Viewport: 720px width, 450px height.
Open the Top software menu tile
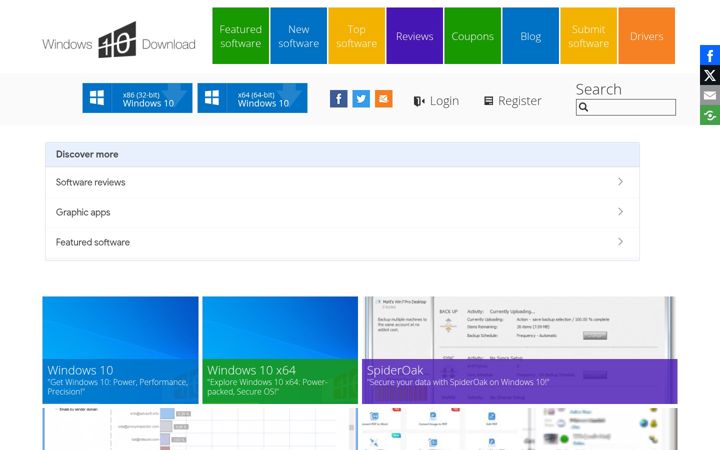click(x=356, y=36)
